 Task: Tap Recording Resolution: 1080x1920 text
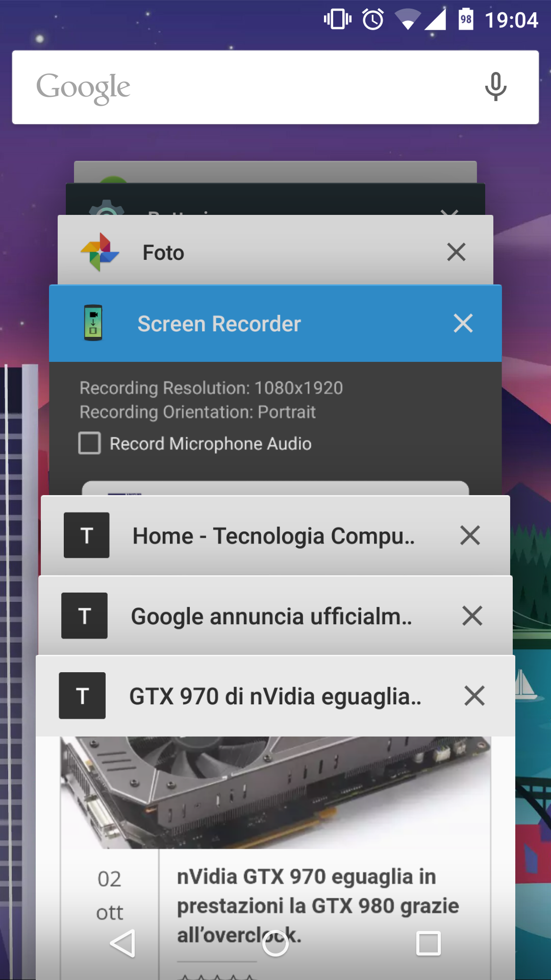tap(211, 388)
